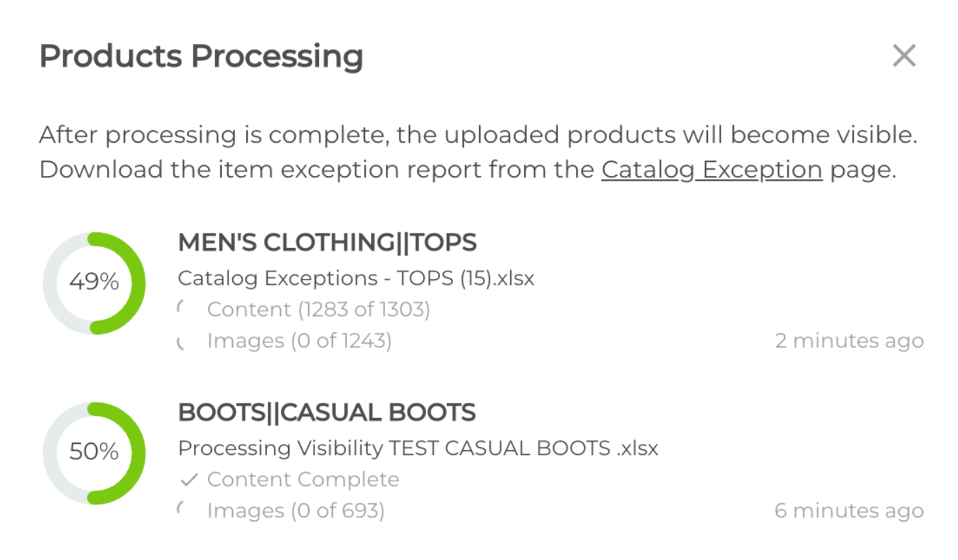This screenshot has height=560, width=958.
Task: Click the 'After processing is complete' description text
Action: coord(478,135)
